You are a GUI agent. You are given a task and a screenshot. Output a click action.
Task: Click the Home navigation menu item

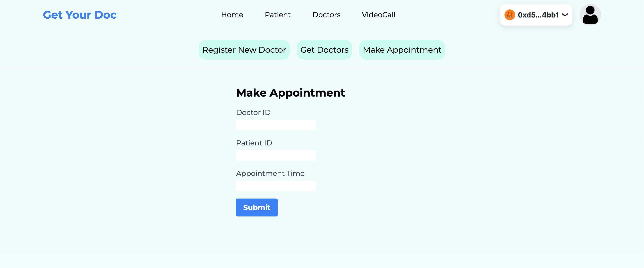coord(232,15)
